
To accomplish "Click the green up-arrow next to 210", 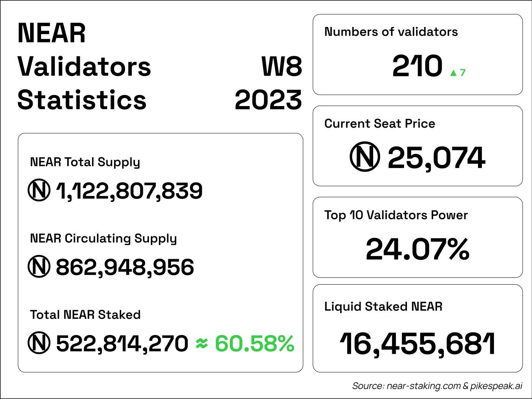I will [x=453, y=73].
